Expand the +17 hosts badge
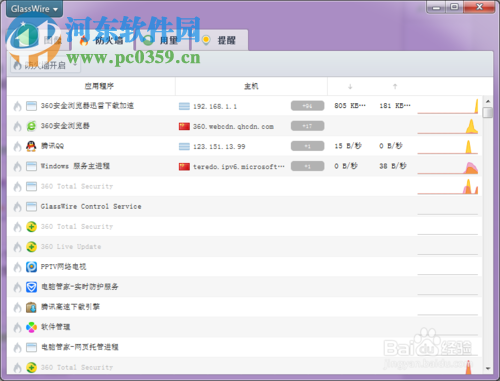Viewport: 500px width, 381px height. [x=307, y=126]
